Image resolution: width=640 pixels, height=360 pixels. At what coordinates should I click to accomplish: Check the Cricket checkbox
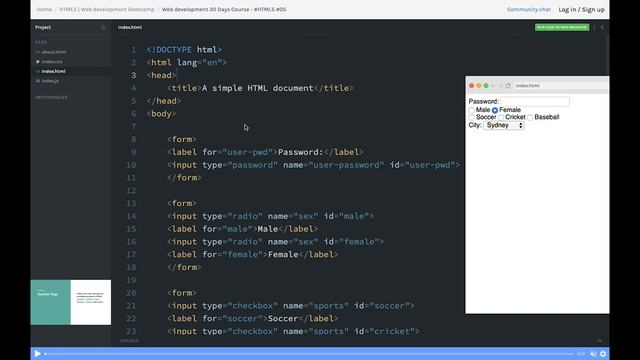(x=501, y=118)
